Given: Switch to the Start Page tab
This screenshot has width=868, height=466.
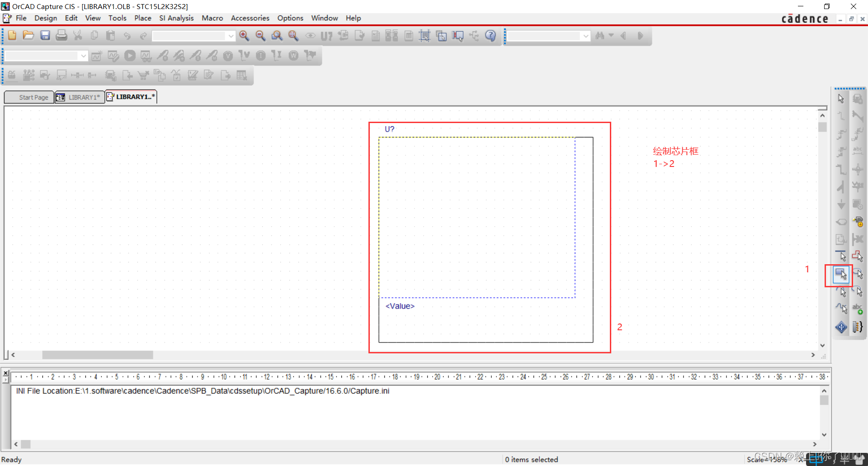Looking at the screenshot, I should [x=29, y=97].
